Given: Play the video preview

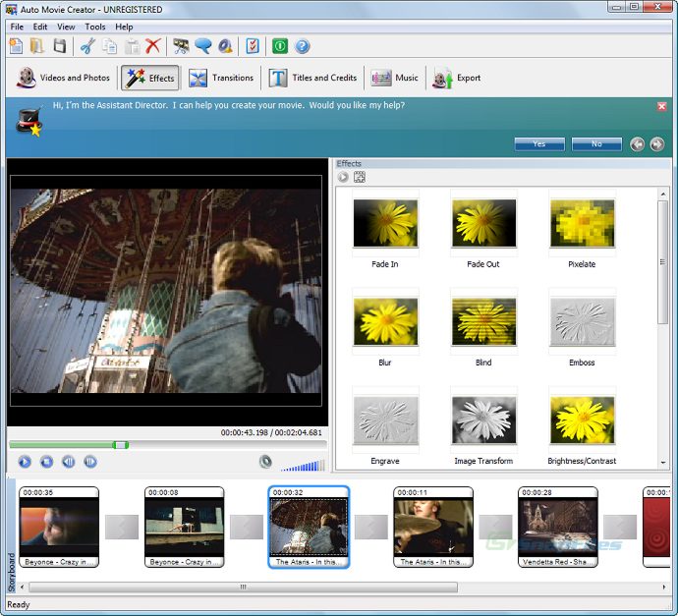Looking at the screenshot, I should pyautogui.click(x=25, y=462).
